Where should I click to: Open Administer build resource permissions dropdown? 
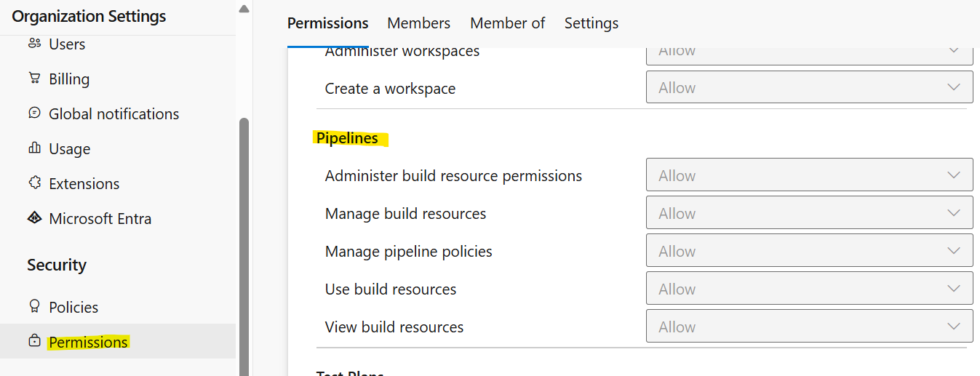click(x=809, y=175)
